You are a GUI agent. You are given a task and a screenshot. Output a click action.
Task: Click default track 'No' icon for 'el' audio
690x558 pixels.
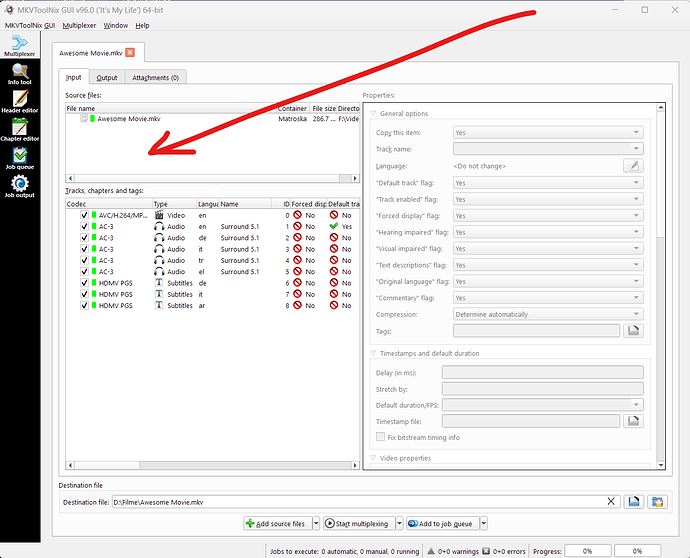(x=334, y=272)
